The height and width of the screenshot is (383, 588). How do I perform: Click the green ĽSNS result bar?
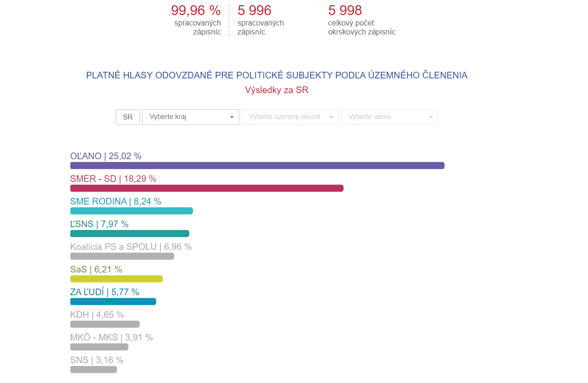[x=130, y=233]
